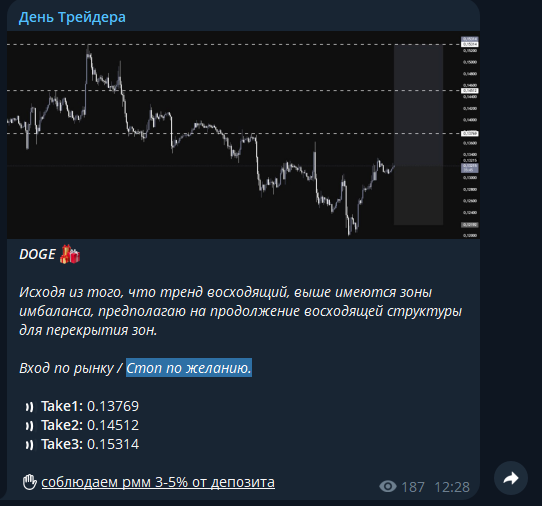Click the Take1 price 0.13769

click(x=113, y=406)
